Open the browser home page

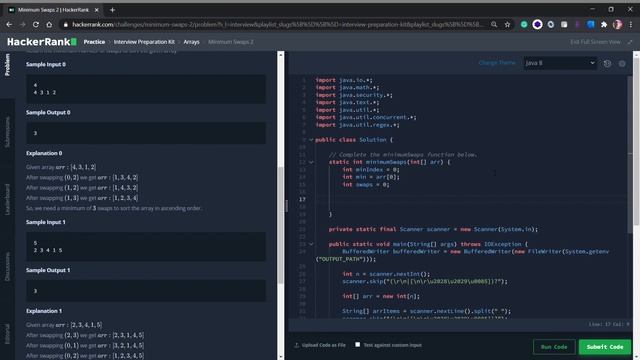pos(49,24)
